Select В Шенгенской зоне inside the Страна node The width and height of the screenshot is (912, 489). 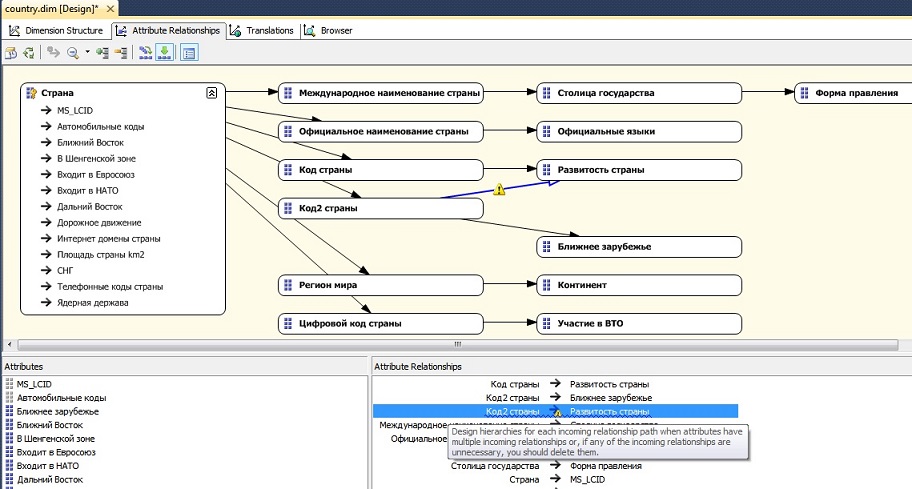[x=96, y=159]
